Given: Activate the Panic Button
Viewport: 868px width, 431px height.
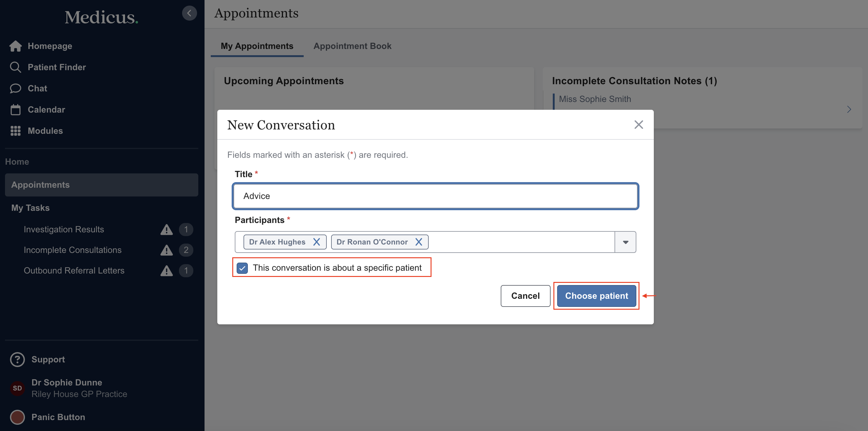Looking at the screenshot, I should 17,417.
